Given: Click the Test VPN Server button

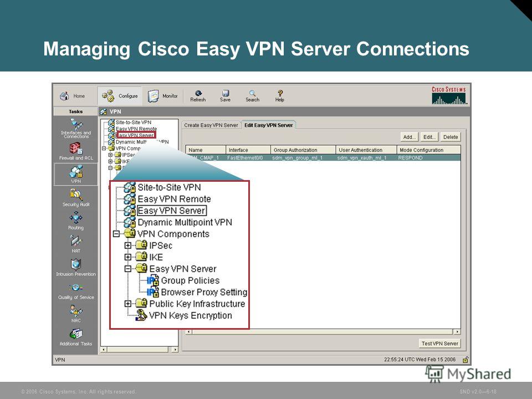Looking at the screenshot, I should (x=439, y=344).
